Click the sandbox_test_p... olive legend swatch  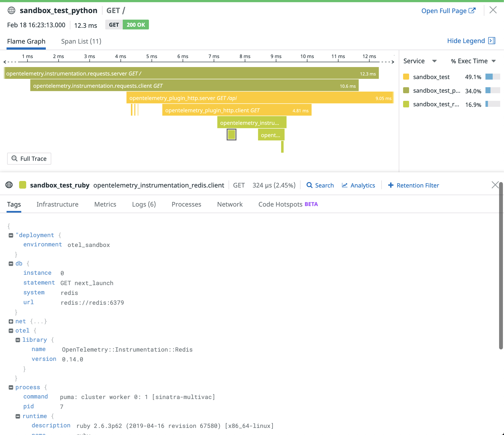[x=406, y=90]
